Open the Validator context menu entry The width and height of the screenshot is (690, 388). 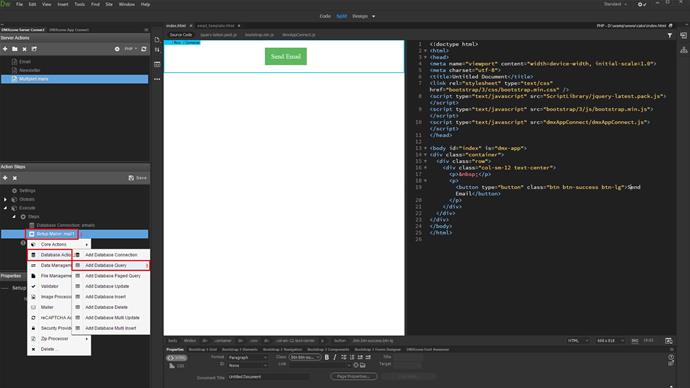tap(49, 286)
